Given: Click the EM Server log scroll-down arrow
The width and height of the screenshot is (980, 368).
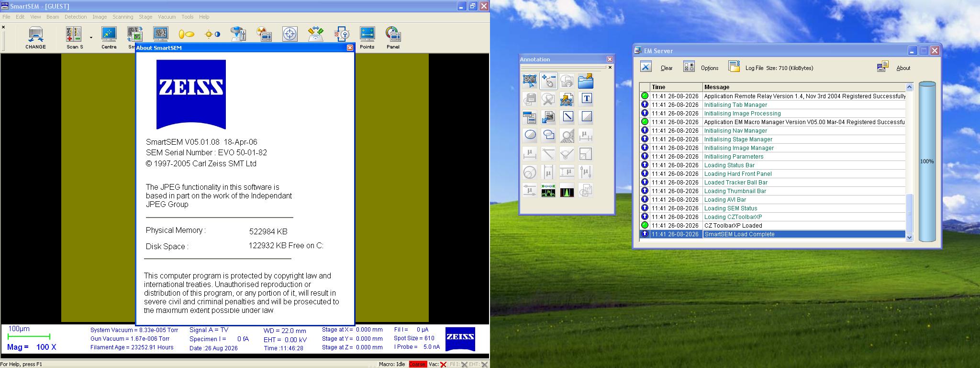Looking at the screenshot, I should coord(910,237).
